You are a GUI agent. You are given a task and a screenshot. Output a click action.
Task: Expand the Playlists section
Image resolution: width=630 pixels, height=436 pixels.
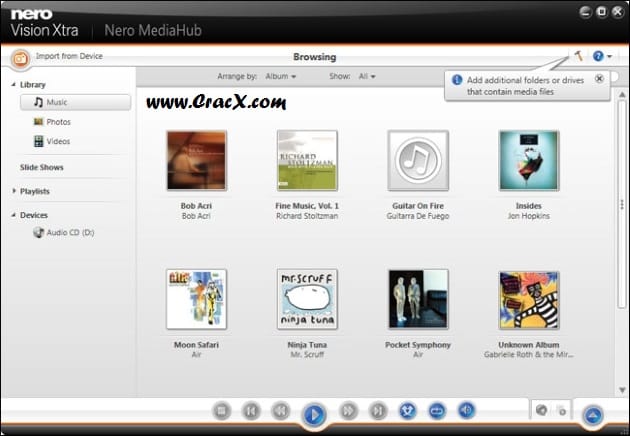[14, 191]
